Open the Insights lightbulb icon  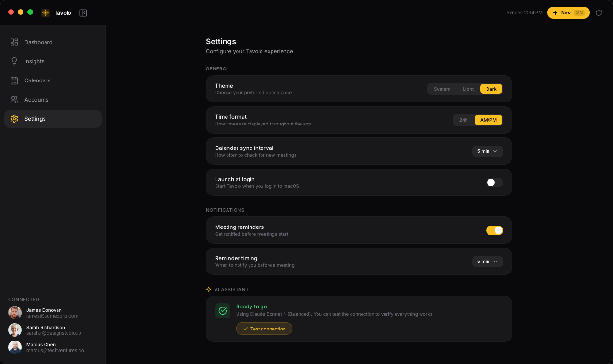pyautogui.click(x=14, y=61)
